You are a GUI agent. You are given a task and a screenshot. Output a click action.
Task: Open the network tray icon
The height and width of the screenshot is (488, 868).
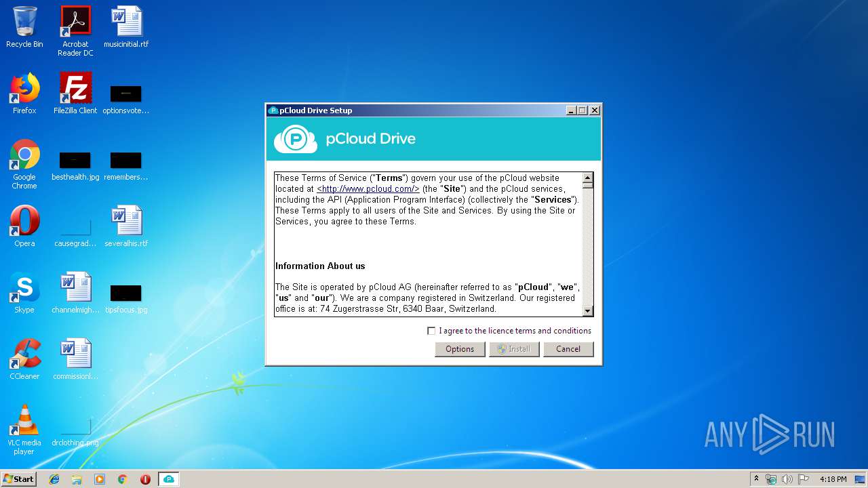pyautogui.click(x=771, y=479)
